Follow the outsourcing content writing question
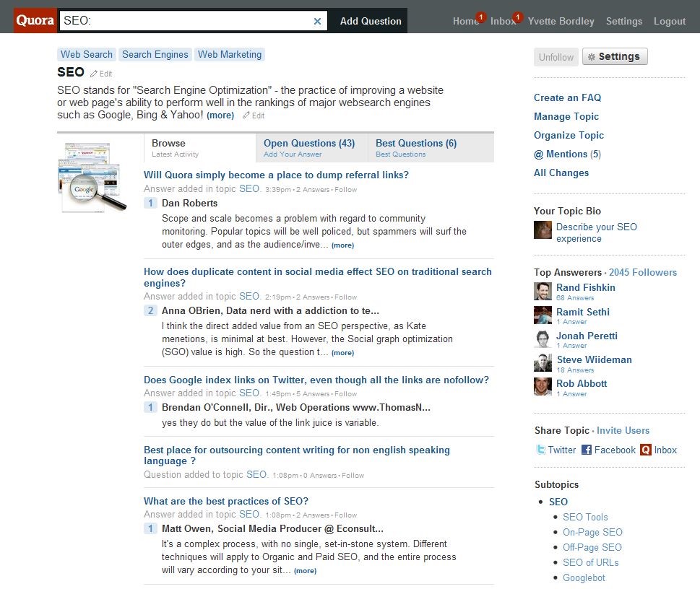 [353, 476]
